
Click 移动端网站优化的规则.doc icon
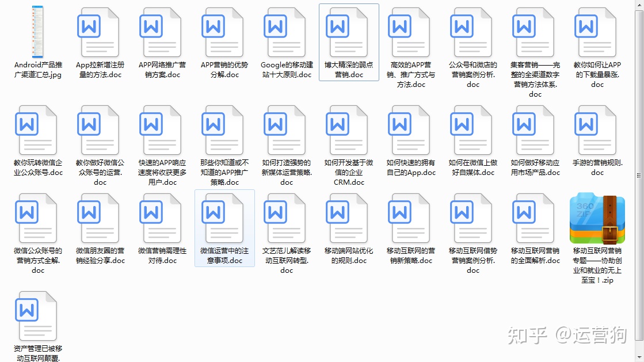click(x=346, y=218)
